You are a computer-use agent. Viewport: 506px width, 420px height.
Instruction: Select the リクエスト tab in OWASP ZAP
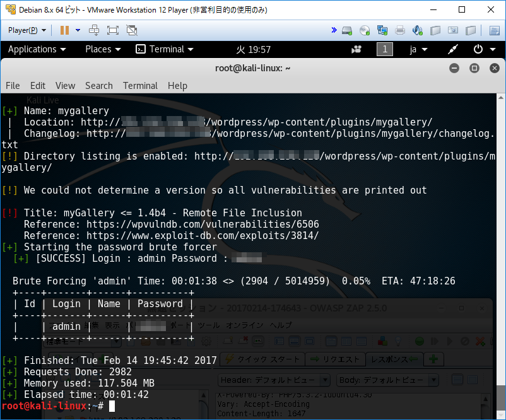335,359
